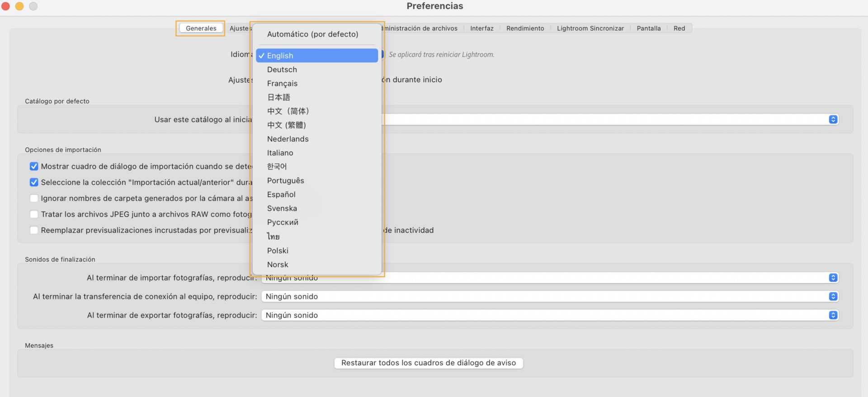This screenshot has height=397, width=868.
Task: Select Norsk in the language menu
Action: click(317, 265)
